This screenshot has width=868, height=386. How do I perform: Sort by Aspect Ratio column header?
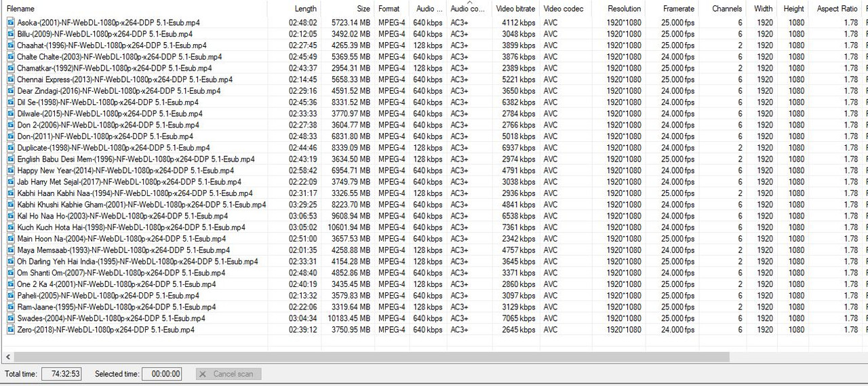(x=835, y=9)
